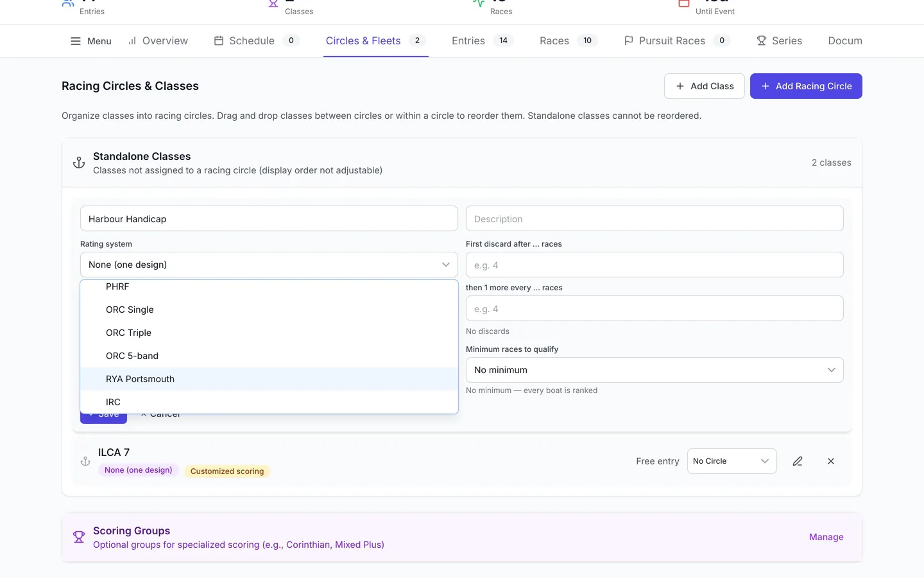924x578 pixels.
Task: Click the anchor icon beside ILCA 7
Action: click(85, 461)
